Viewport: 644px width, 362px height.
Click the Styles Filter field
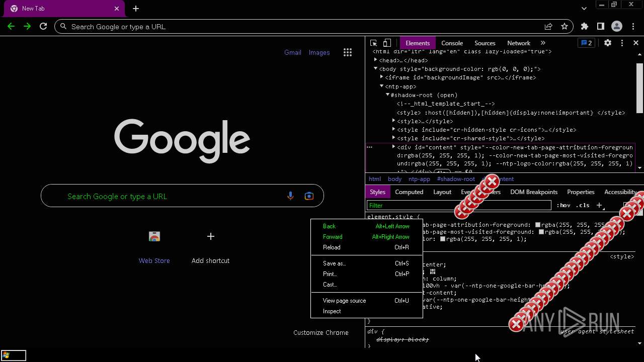[x=459, y=205]
